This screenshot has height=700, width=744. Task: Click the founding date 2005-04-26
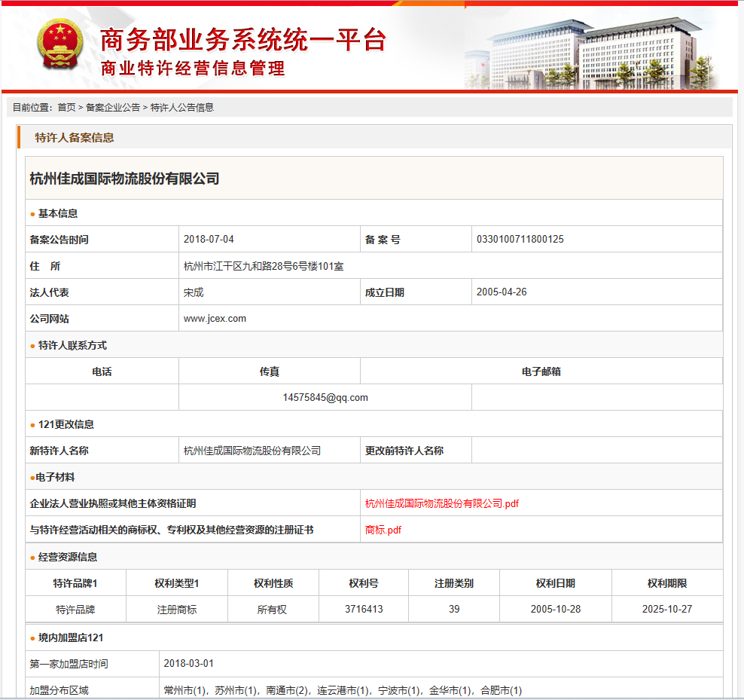tap(502, 292)
